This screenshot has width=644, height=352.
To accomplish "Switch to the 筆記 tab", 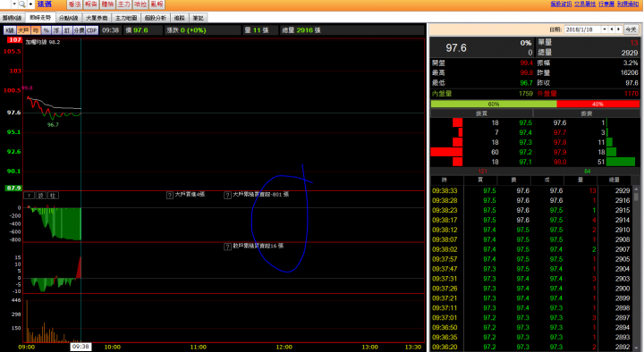I will point(198,18).
